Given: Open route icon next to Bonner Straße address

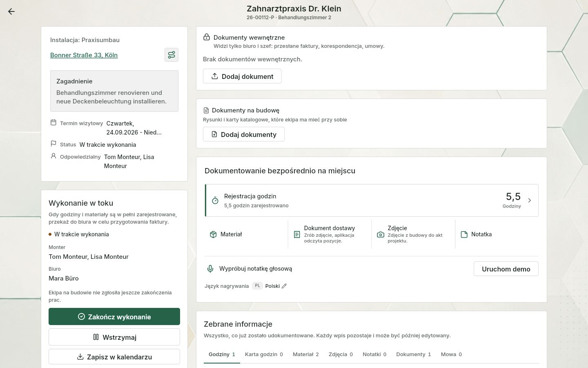Looking at the screenshot, I should coord(171,55).
